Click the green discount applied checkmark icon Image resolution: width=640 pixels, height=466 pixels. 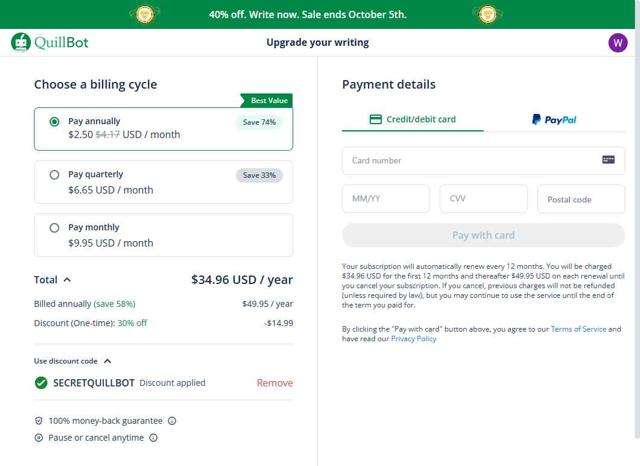[41, 382]
